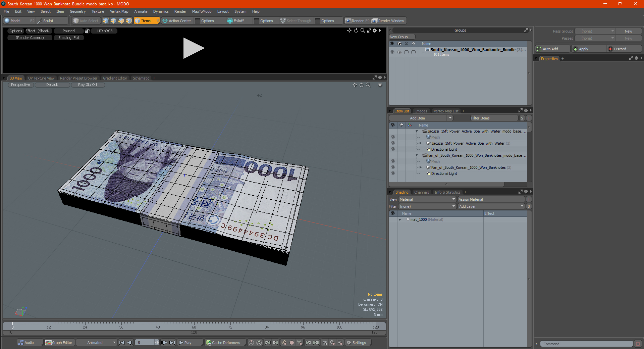This screenshot has height=349, width=644.
Task: Click the preview pane lock icon
Action: [87, 31]
